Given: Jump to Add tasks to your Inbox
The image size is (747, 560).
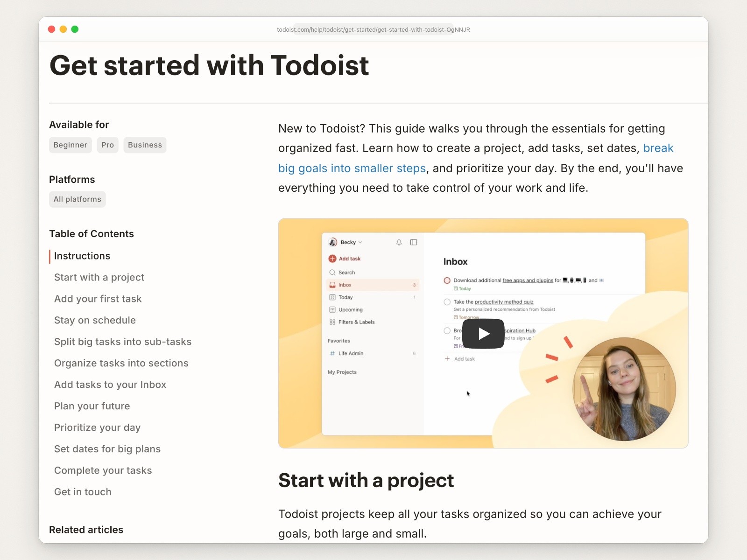Looking at the screenshot, I should pyautogui.click(x=110, y=385).
